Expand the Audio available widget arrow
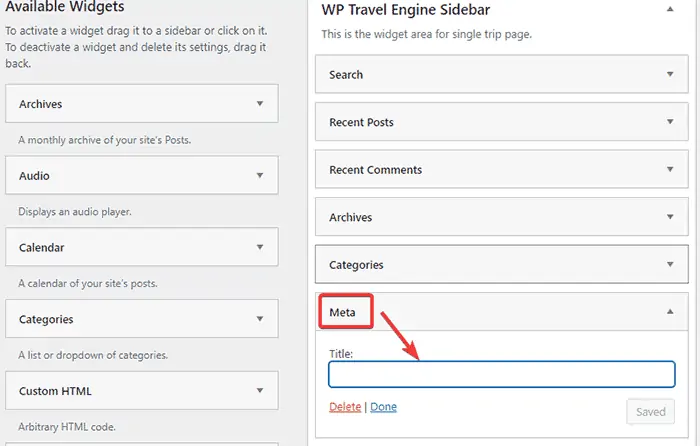This screenshot has width=700, height=446. 259,175
